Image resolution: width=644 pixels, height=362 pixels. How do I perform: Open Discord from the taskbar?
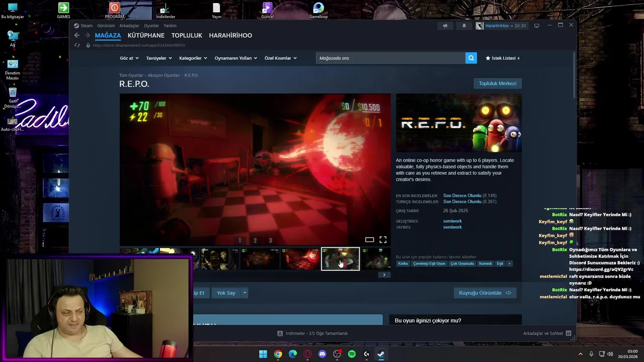[x=322, y=354]
